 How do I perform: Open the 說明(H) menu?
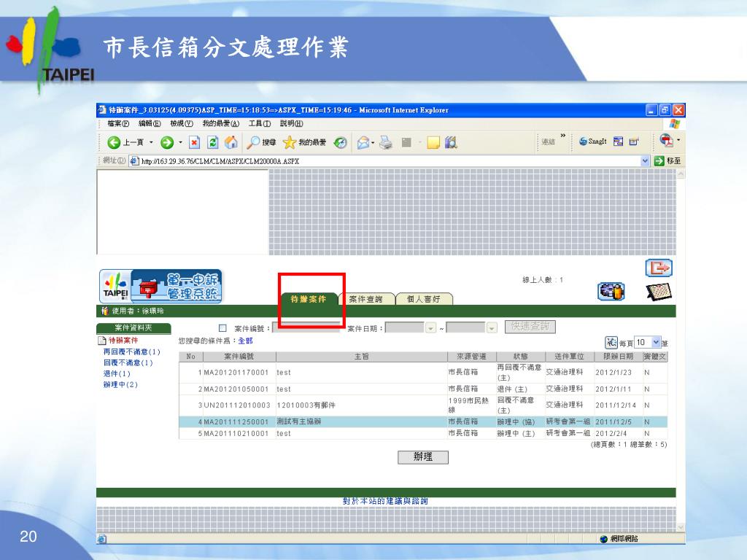(x=292, y=124)
